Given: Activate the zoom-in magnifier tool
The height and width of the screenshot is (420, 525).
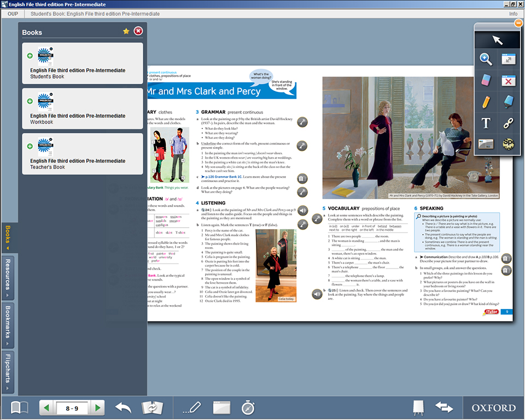Looking at the screenshot, I should click(486, 60).
